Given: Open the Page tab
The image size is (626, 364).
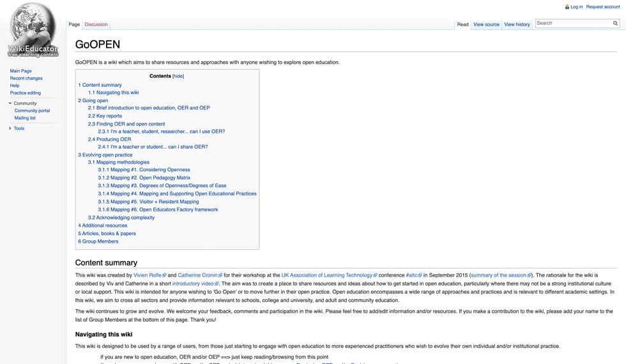Looking at the screenshot, I should [x=74, y=24].
